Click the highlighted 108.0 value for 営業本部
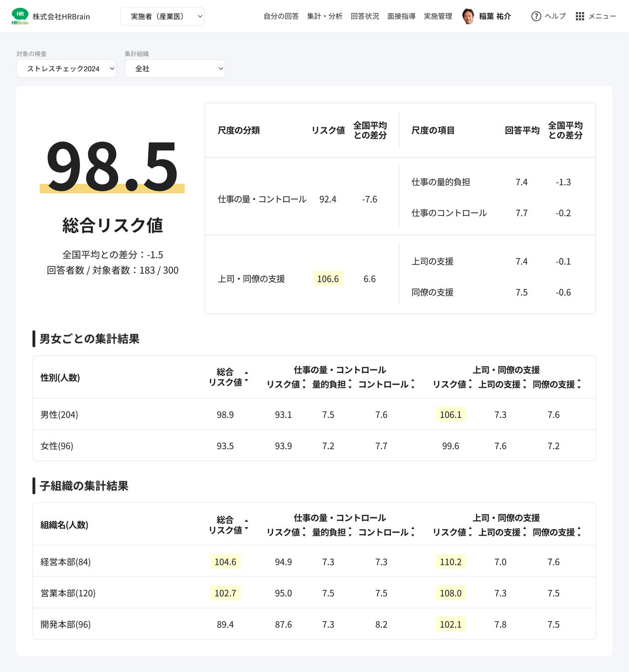Screen dimensions: 629x672 click(x=450, y=593)
